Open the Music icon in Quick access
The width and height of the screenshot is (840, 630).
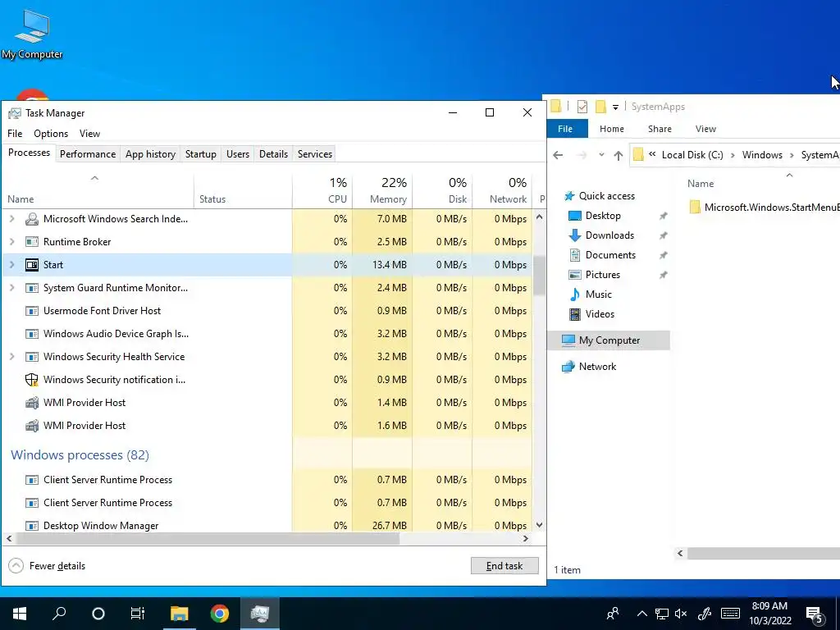(575, 294)
